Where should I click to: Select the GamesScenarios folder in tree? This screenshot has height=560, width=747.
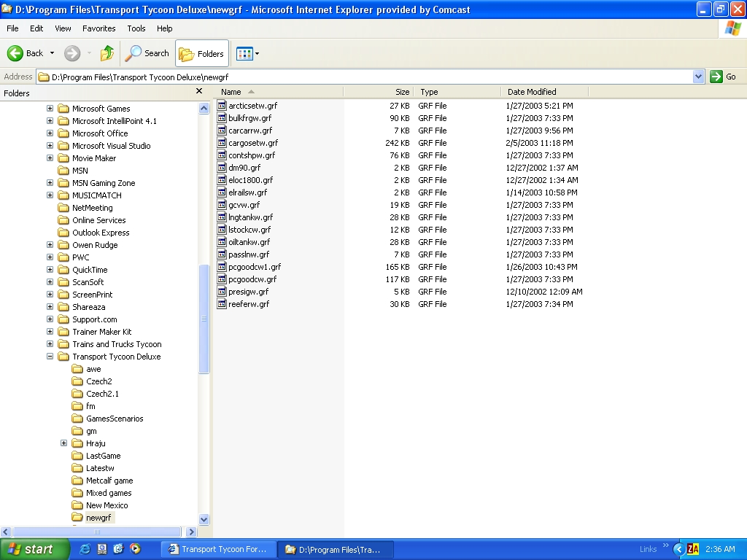coord(115,419)
